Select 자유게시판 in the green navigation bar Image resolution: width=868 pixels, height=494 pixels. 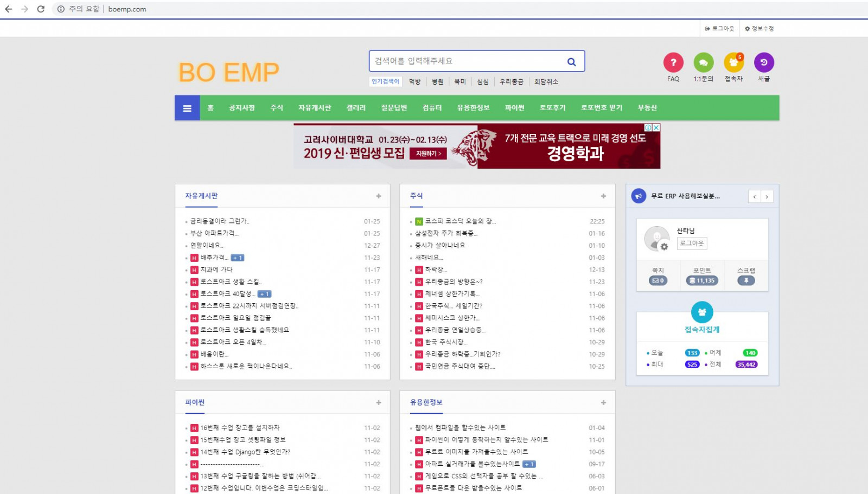314,108
